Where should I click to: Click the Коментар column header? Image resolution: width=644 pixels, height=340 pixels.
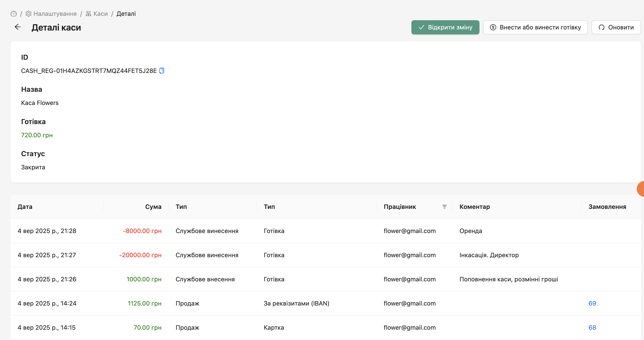(474, 207)
